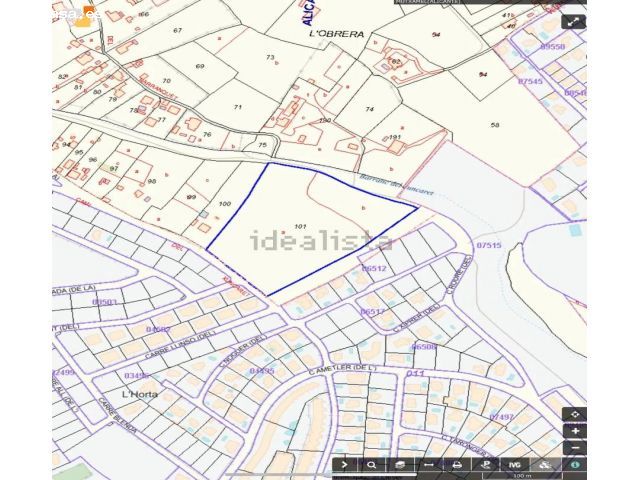This screenshot has height=480, width=640.
Task: Collapse toolbar with the chevron arrow
Action: pos(344,464)
